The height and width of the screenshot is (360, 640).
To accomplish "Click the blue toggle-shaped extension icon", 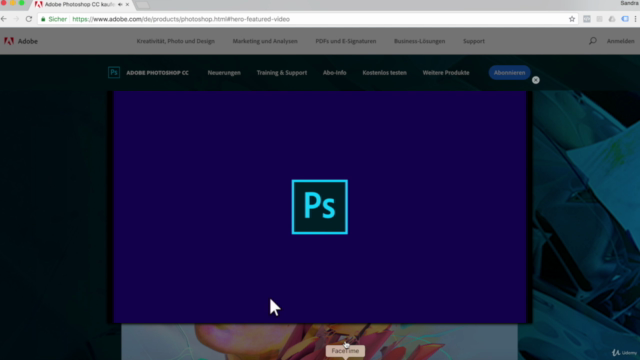I will tap(625, 19).
